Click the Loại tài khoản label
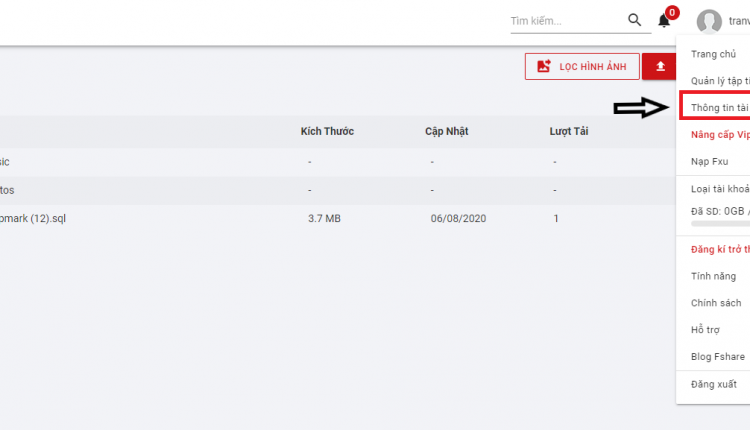The width and height of the screenshot is (750, 430). pos(720,189)
